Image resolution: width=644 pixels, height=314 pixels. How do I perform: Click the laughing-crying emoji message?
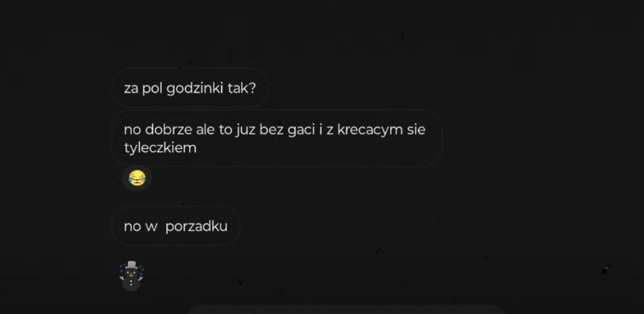[137, 178]
